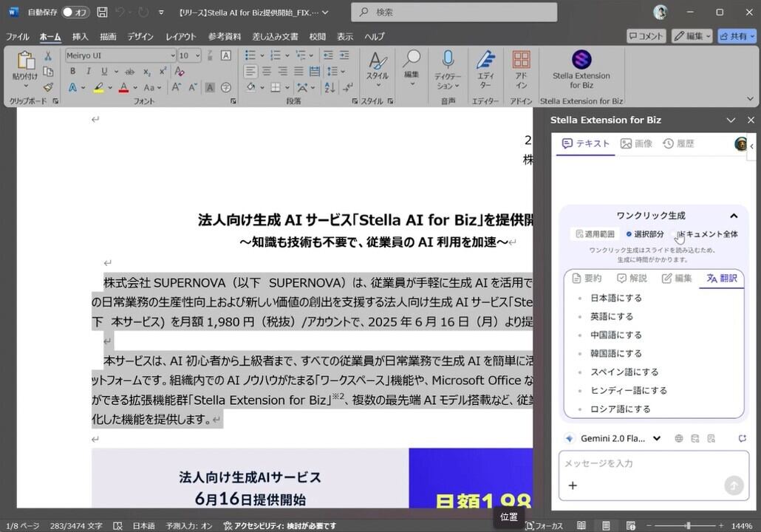This screenshot has height=532, width=761.
Task: Increase paragraph indent
Action: coord(344,55)
